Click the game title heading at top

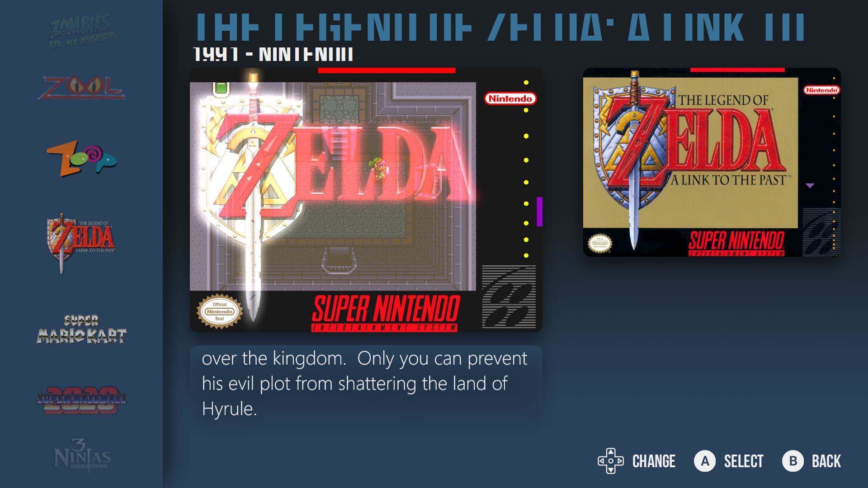pyautogui.click(x=501, y=27)
